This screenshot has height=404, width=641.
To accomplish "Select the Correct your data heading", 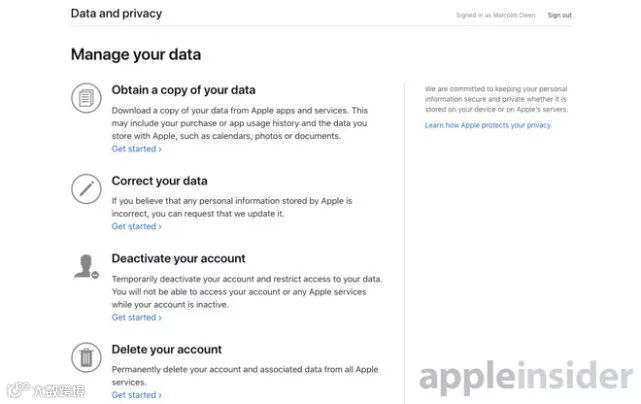I will coord(159,181).
